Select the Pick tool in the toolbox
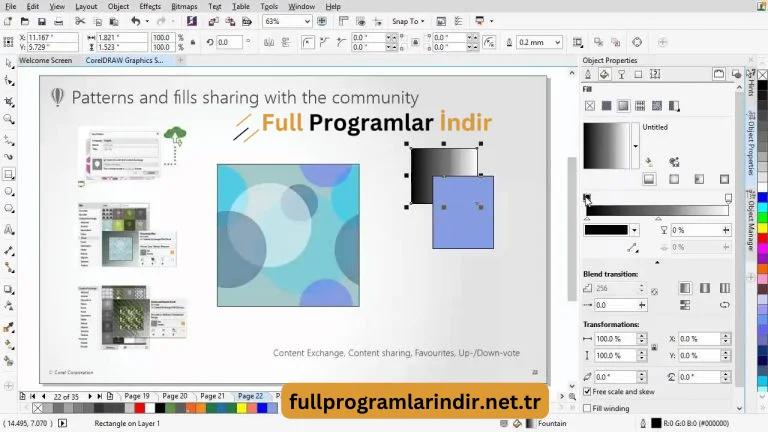 point(9,63)
